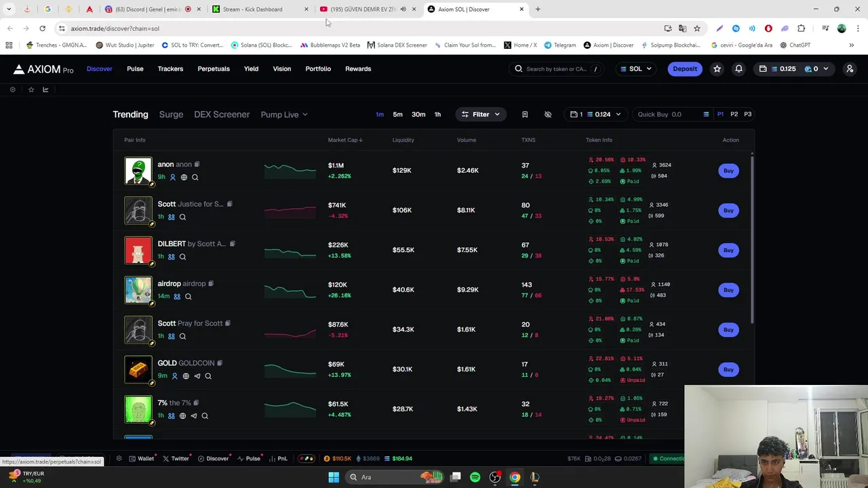Open the watchlist star icon in header
The image size is (868, 488).
[x=717, y=68]
